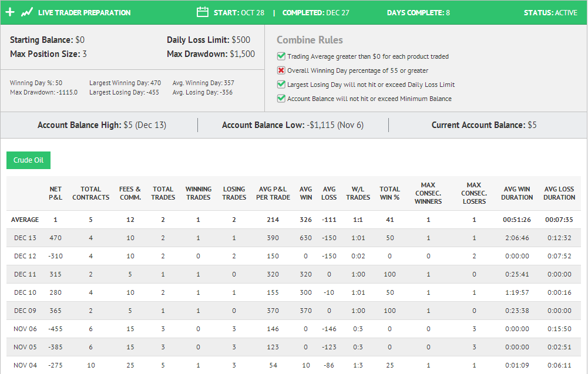The image size is (588, 374).
Task: Click DEC 13 avg win duration 2:06:46
Action: pyautogui.click(x=517, y=238)
